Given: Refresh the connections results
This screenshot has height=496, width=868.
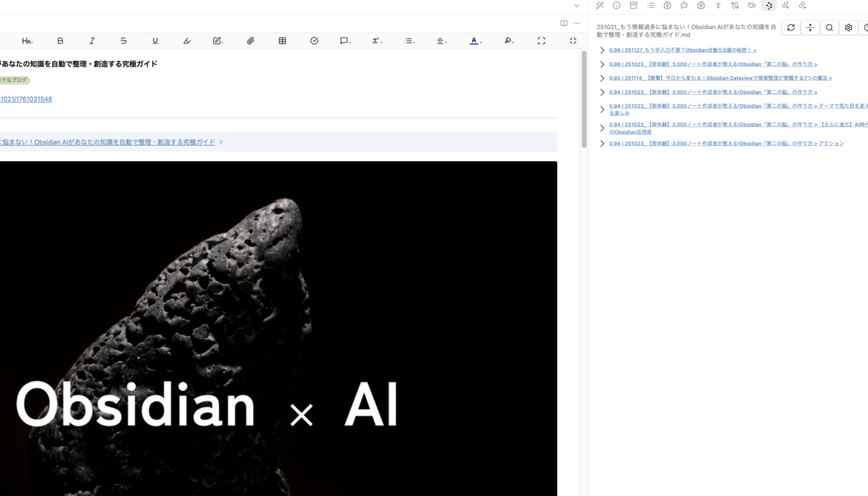Looking at the screenshot, I should coord(791,27).
